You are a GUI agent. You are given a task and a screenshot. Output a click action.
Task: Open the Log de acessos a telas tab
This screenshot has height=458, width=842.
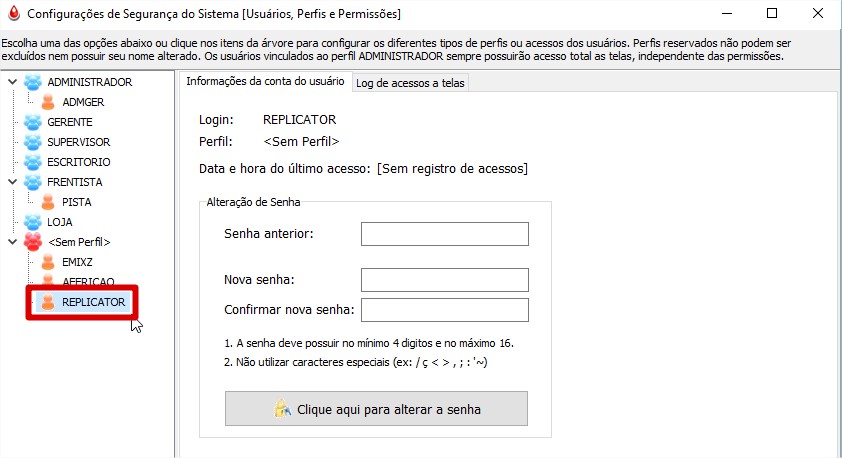[x=410, y=83]
